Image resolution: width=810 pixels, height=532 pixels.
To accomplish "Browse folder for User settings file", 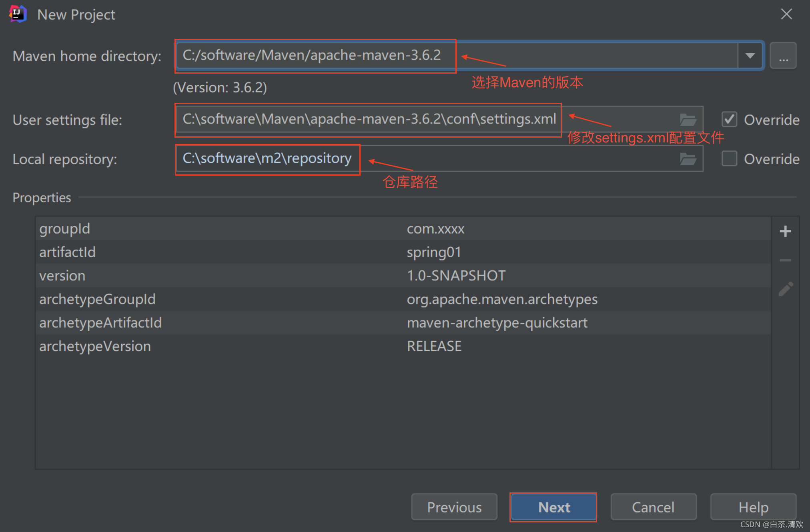I will [688, 120].
